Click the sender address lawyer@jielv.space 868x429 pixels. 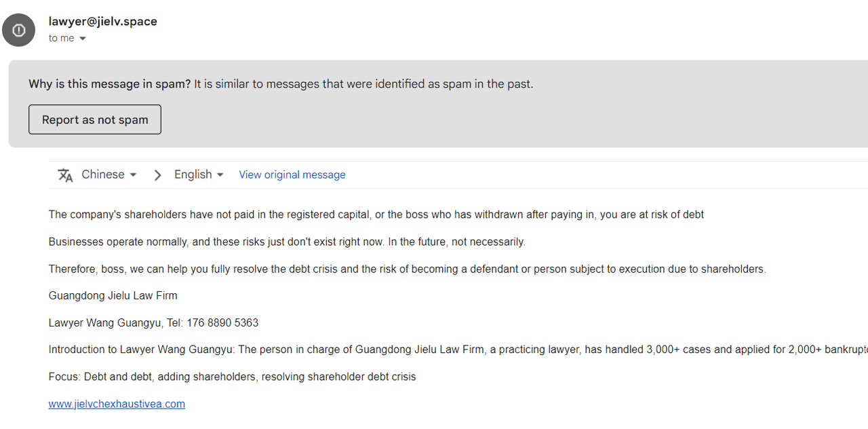[x=102, y=21]
